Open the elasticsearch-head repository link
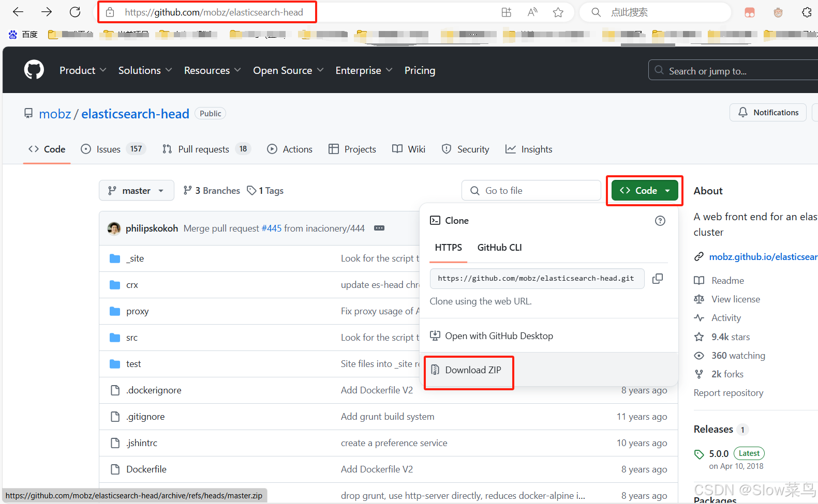Viewport: 818px width, 504px height. pyautogui.click(x=135, y=114)
